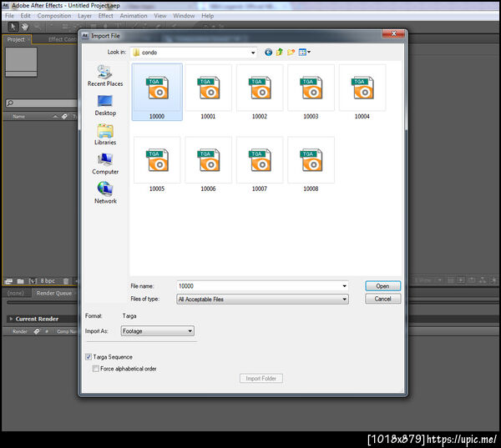The width and height of the screenshot is (501, 448).
Task: Open Libraries in the sidebar
Action: 105,135
